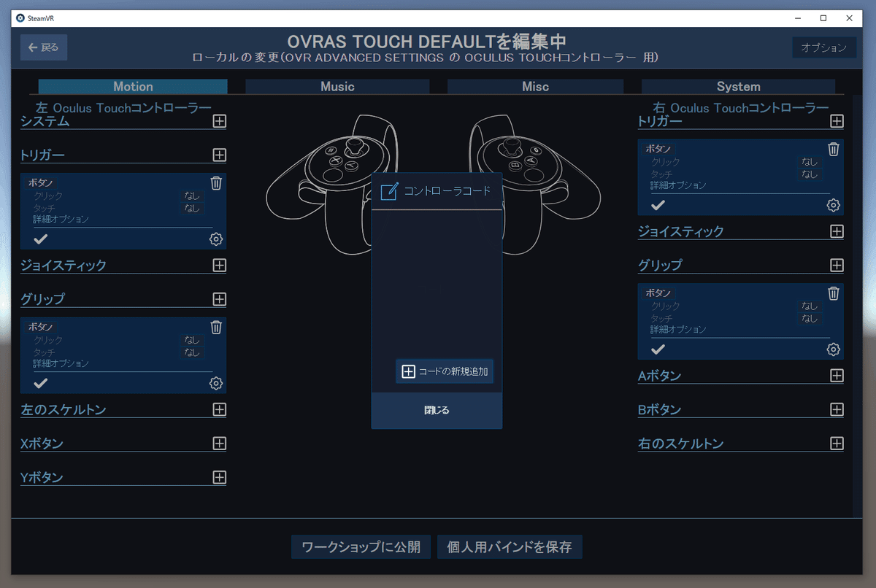Open 詳細オプション in left trigger binding
Image resolution: width=876 pixels, height=588 pixels.
[61, 219]
